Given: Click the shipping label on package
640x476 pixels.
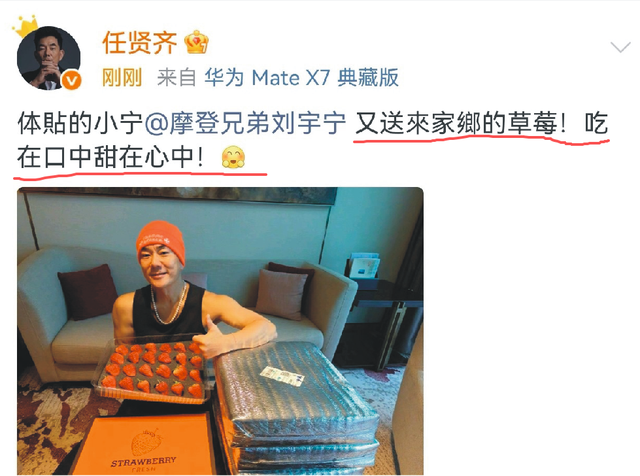Looking at the screenshot, I should 282,376.
